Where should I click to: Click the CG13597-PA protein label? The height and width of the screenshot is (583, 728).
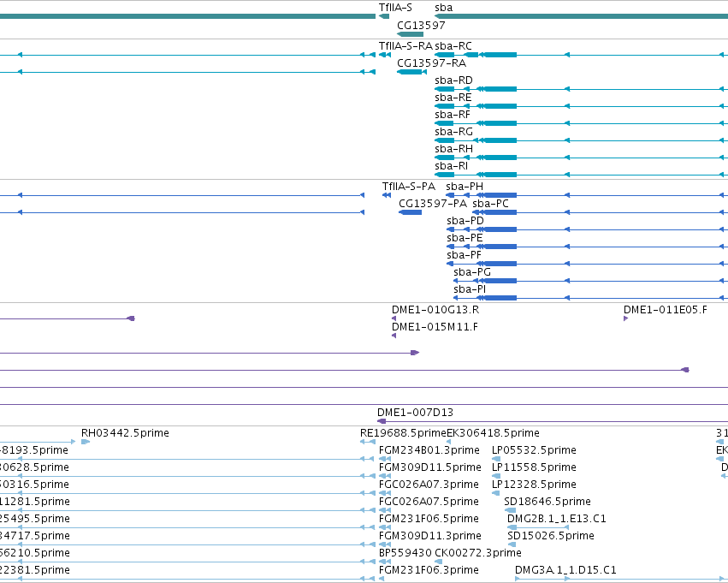433,204
